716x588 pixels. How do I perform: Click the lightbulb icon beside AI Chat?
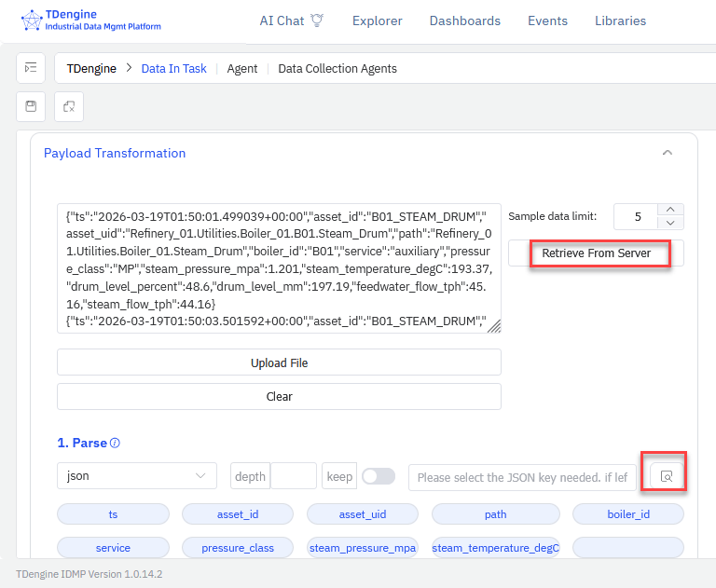click(x=317, y=21)
